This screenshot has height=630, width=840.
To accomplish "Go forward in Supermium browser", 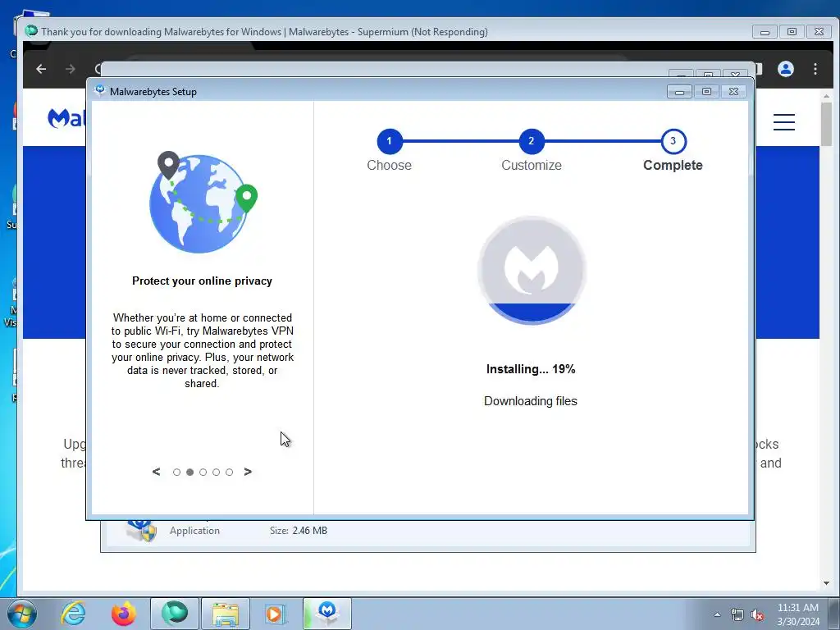I will [71, 69].
